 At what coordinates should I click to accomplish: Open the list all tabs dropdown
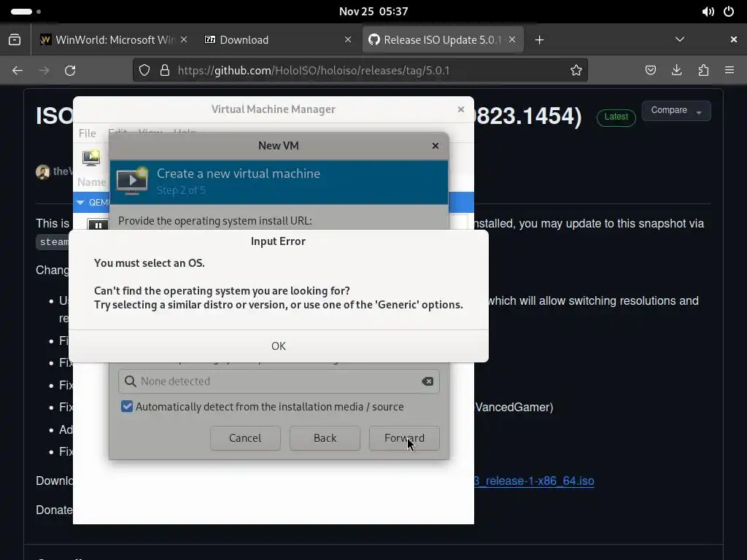point(680,39)
